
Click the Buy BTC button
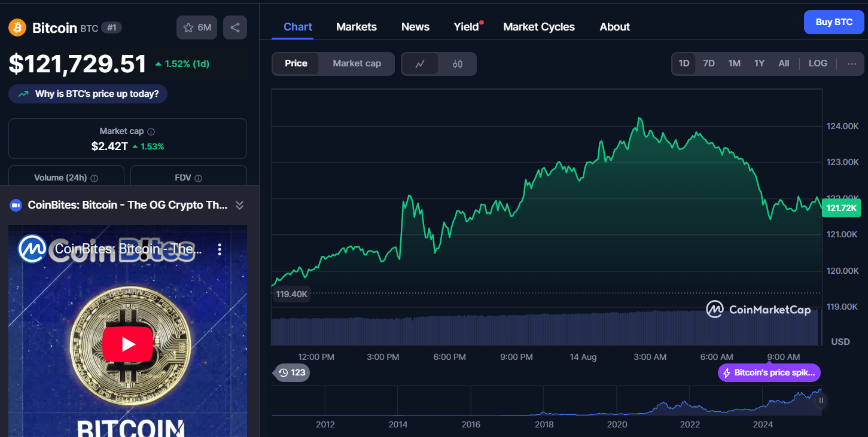[x=834, y=22]
